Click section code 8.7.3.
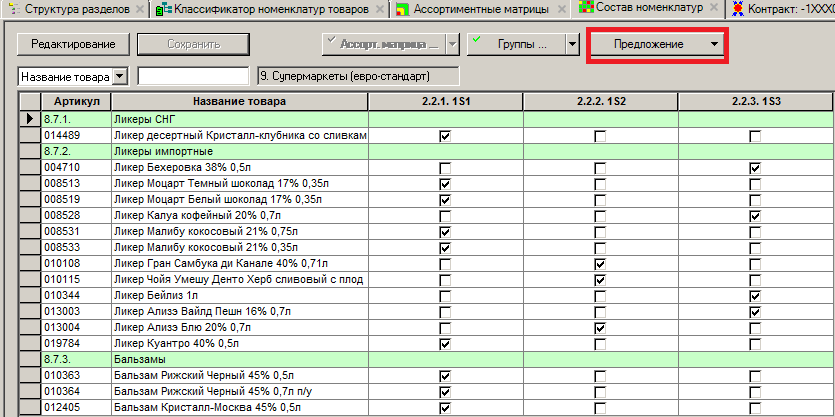Image resolution: width=835 pixels, height=417 pixels. click(x=76, y=359)
